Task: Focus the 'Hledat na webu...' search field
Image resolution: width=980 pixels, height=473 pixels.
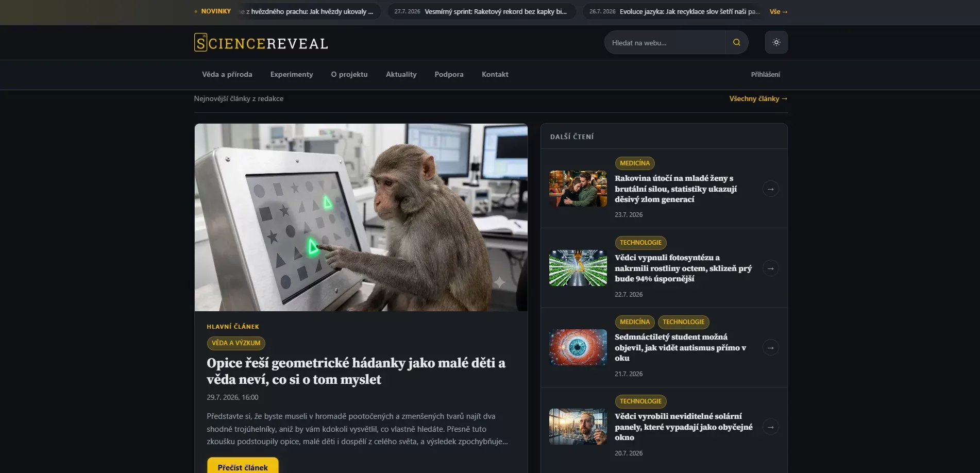Action: point(665,42)
